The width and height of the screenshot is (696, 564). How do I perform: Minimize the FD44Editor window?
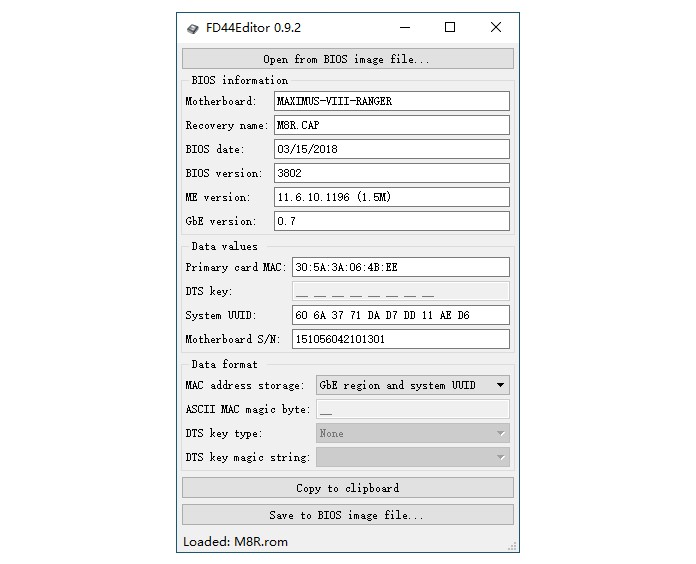(x=404, y=28)
